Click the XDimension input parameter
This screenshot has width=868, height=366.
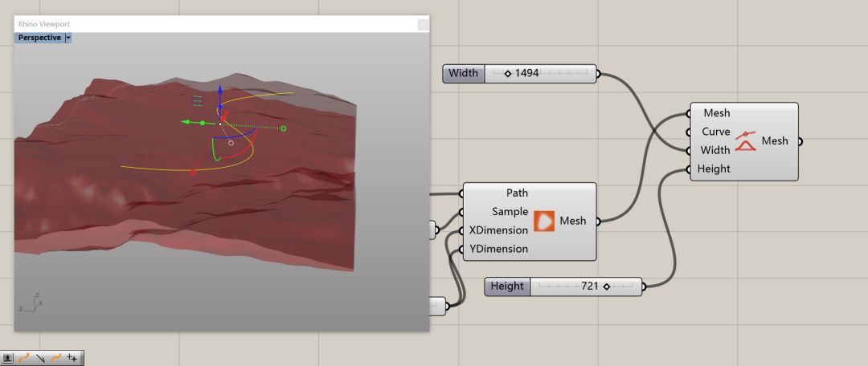tap(498, 230)
